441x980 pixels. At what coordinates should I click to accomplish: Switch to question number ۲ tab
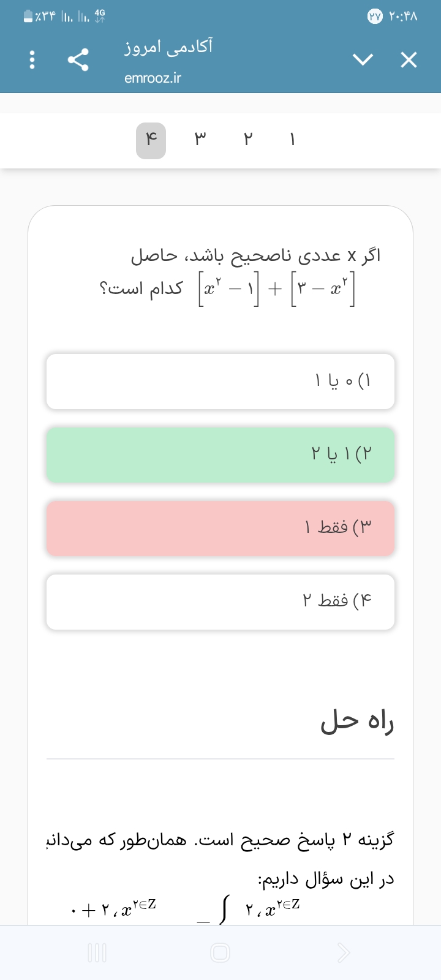247,140
